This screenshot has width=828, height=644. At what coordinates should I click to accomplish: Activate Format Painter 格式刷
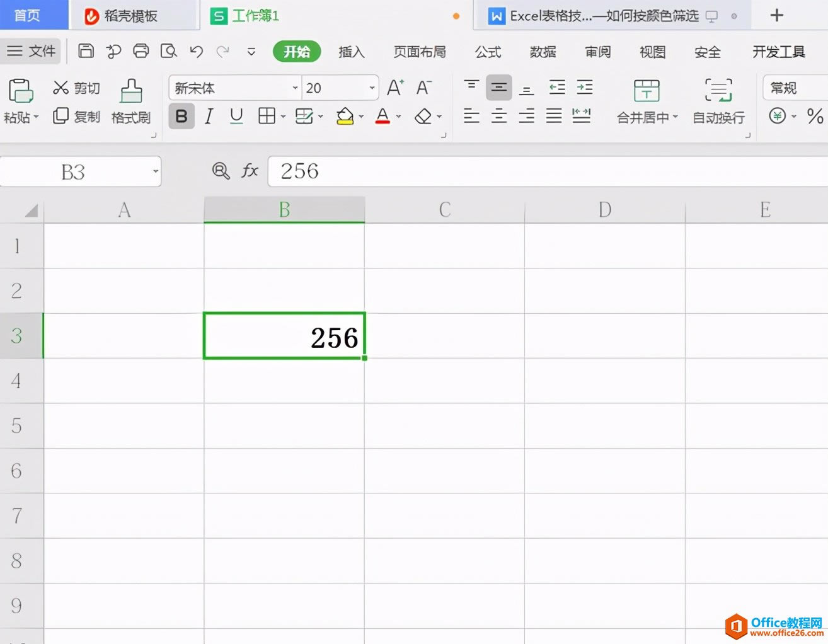[x=131, y=101]
